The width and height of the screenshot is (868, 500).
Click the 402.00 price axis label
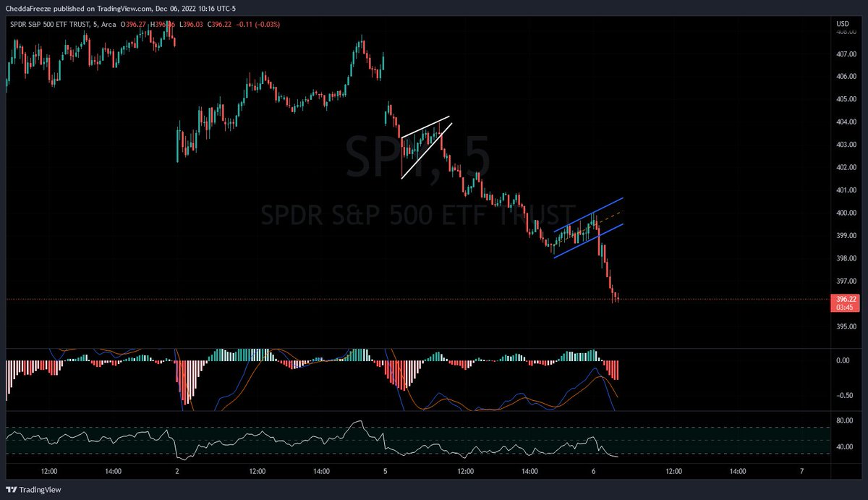pyautogui.click(x=846, y=168)
